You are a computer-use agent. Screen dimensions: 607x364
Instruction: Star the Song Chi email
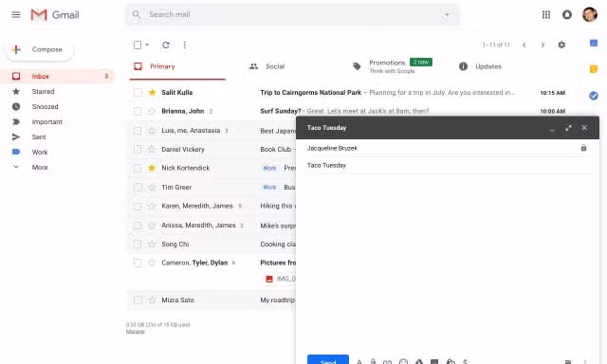click(x=152, y=244)
